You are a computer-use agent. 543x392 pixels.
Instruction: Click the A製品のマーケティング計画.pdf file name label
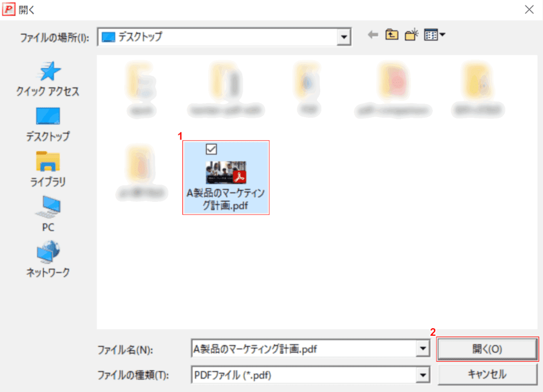click(226, 199)
